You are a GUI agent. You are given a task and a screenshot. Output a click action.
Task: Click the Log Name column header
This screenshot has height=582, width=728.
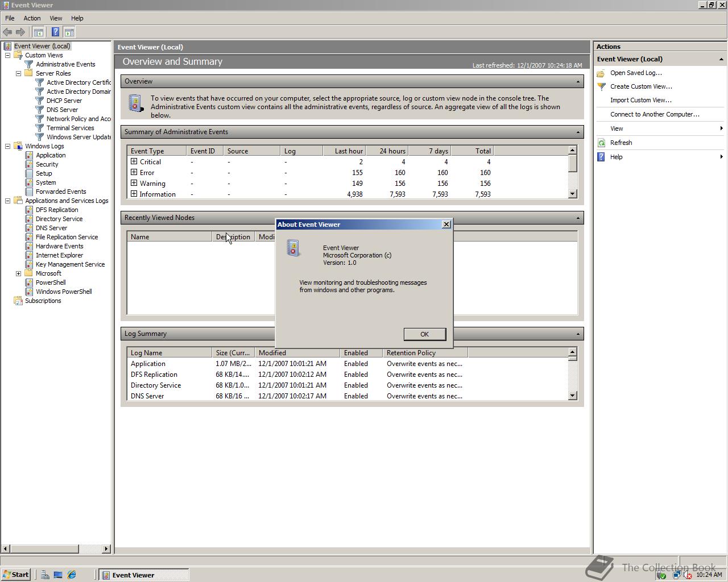[x=169, y=352]
